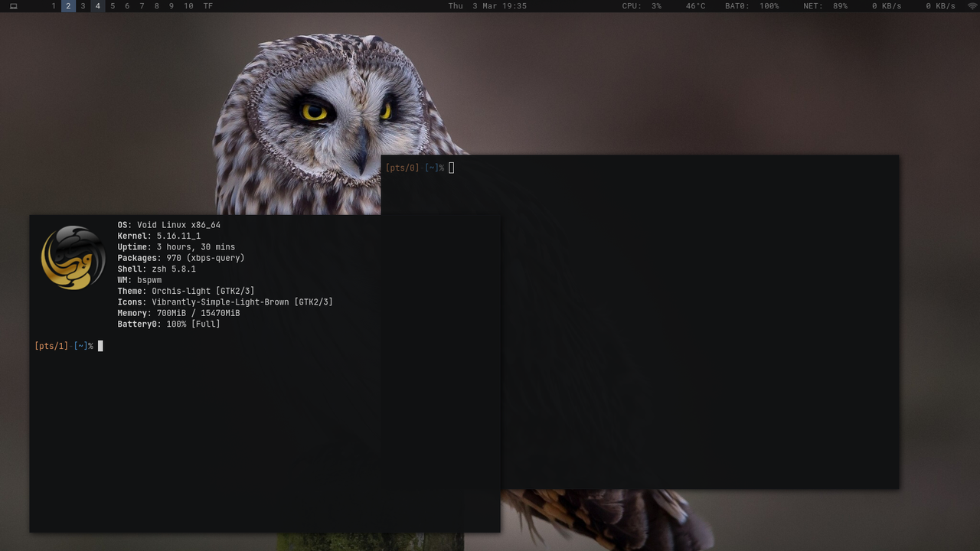980x551 pixels.
Task: Focus the pts/1 terminal prompt cursor
Action: [x=100, y=346]
